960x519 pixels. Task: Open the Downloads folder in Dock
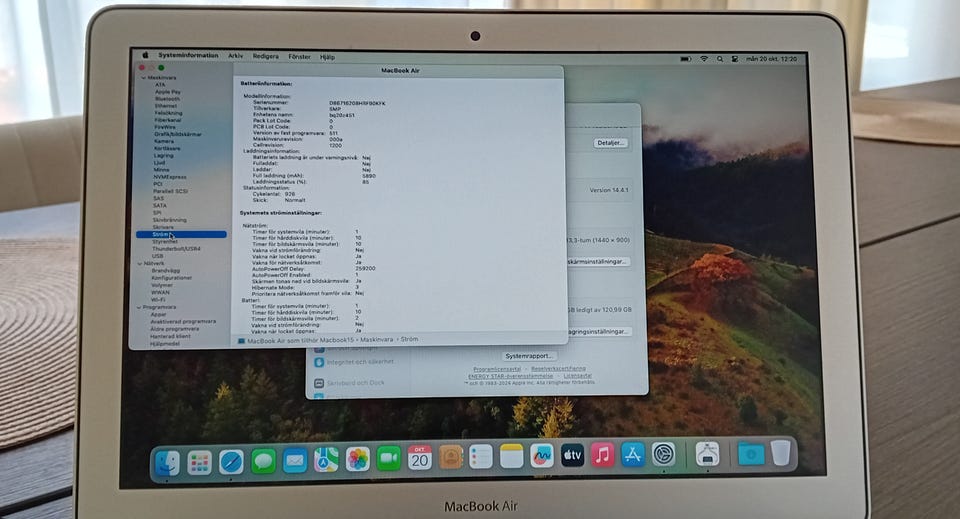tap(751, 454)
